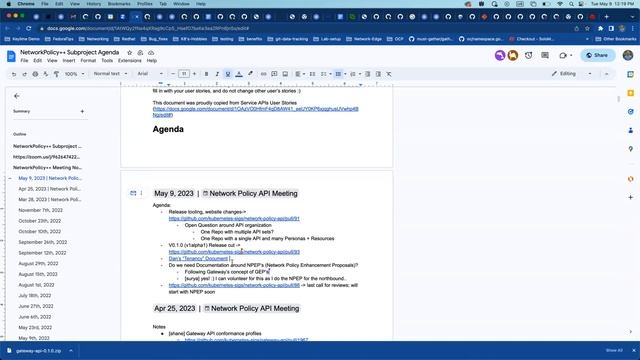Close the outline with back arrow
Viewport: 640px width, 360px height.
coord(17,96)
